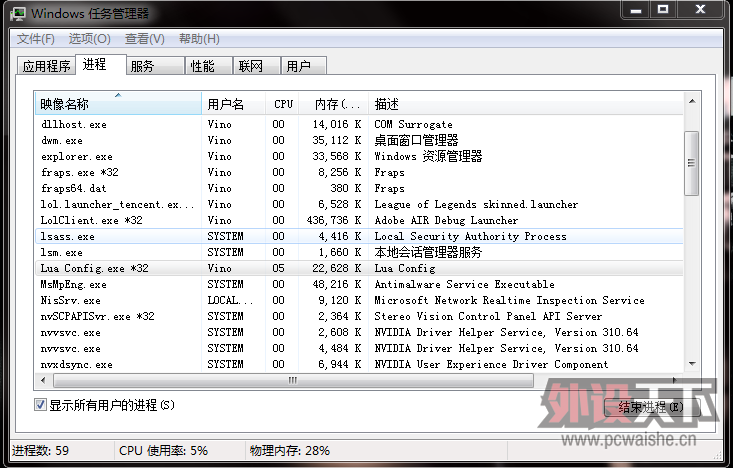
Task: Click CPU 使用率: 5% in status bar
Action: point(164,451)
